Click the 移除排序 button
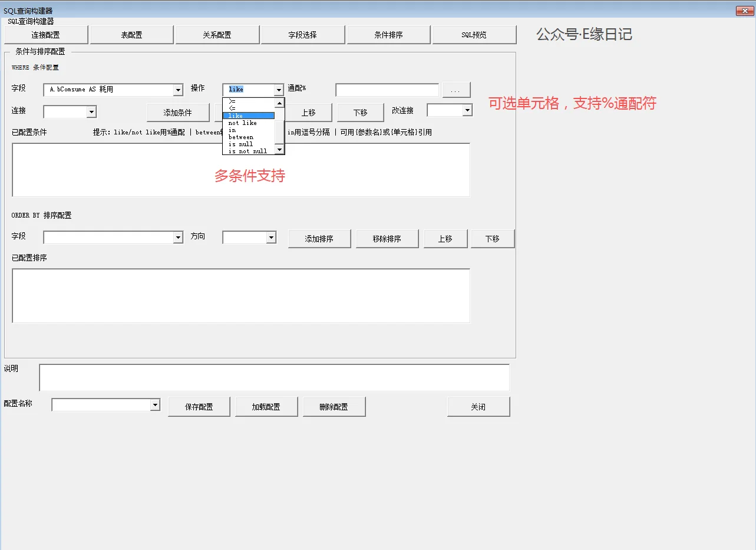 [x=387, y=239]
